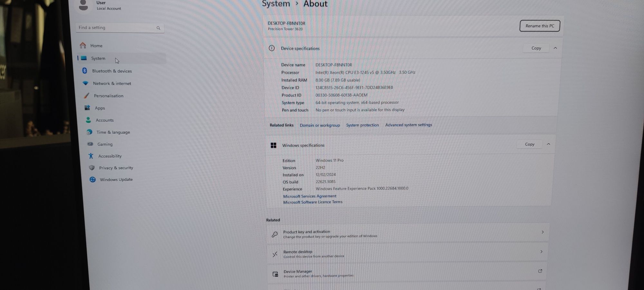Image resolution: width=644 pixels, height=290 pixels.
Task: Collapse the Device specifications section
Action: pyautogui.click(x=555, y=48)
